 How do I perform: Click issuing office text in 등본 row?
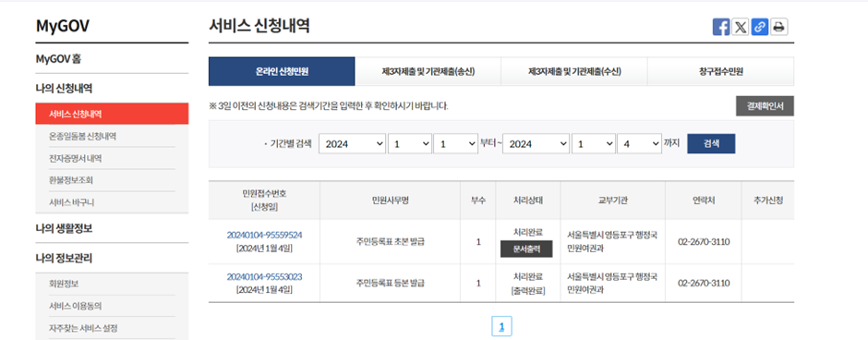[x=612, y=283]
